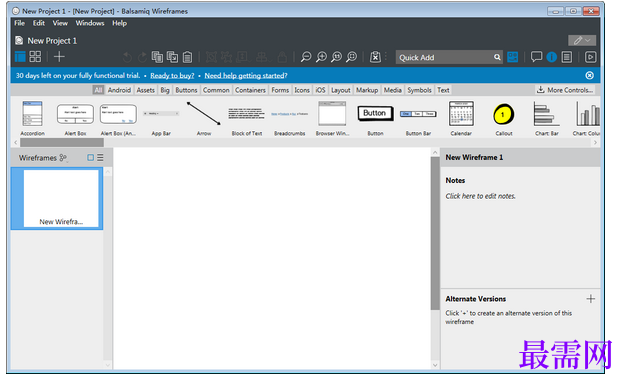This screenshot has height=386, width=631.
Task: Switch to single wireframe view icon
Action: click(x=20, y=57)
